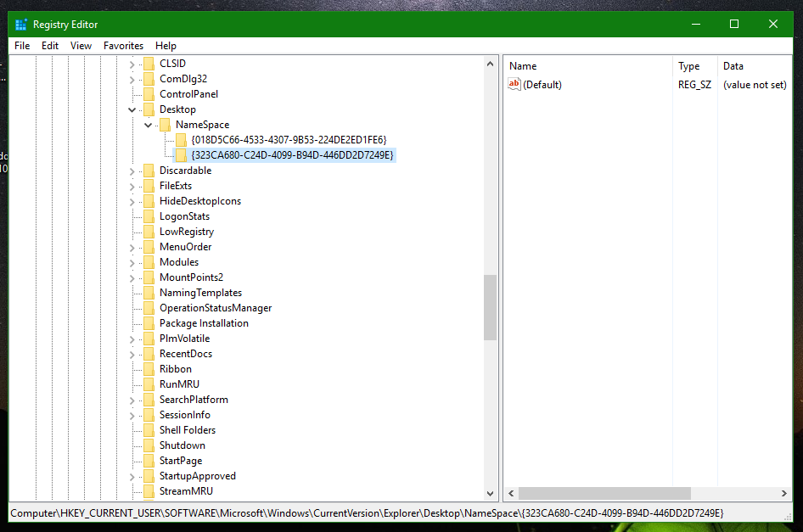Collapse the Desktop key in tree

132,109
